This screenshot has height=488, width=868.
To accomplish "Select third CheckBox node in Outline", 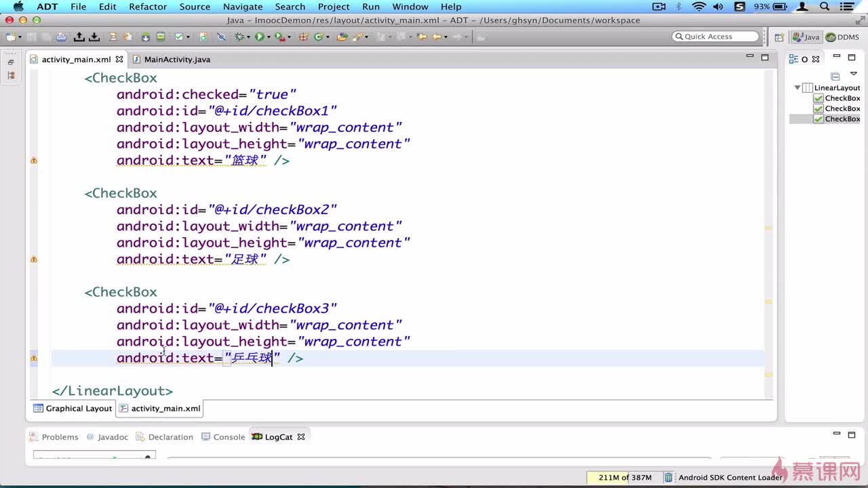I will tap(837, 119).
